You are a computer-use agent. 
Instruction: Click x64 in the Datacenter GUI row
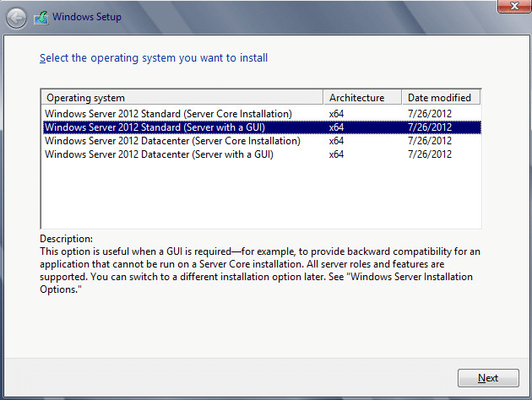pyautogui.click(x=336, y=154)
